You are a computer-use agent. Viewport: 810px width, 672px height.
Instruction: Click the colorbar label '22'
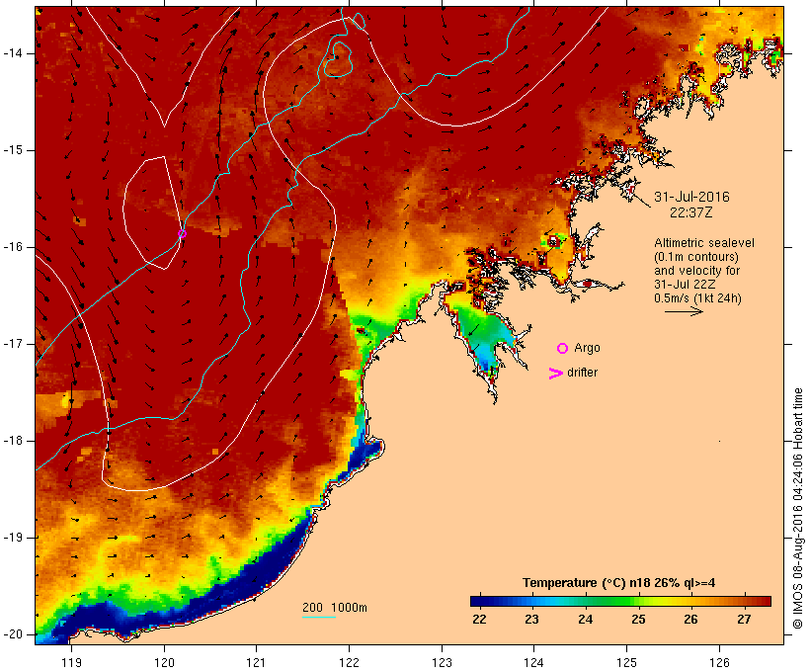479,620
